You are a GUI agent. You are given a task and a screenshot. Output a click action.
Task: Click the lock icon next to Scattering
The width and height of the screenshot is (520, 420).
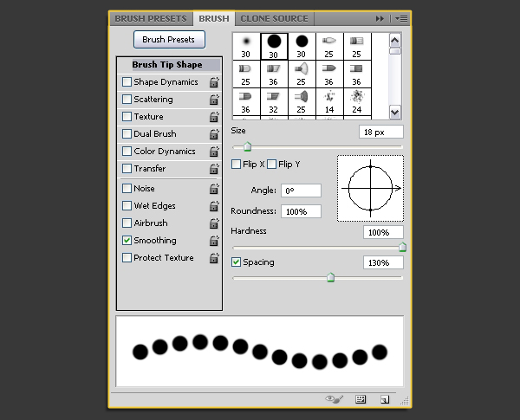click(x=213, y=100)
